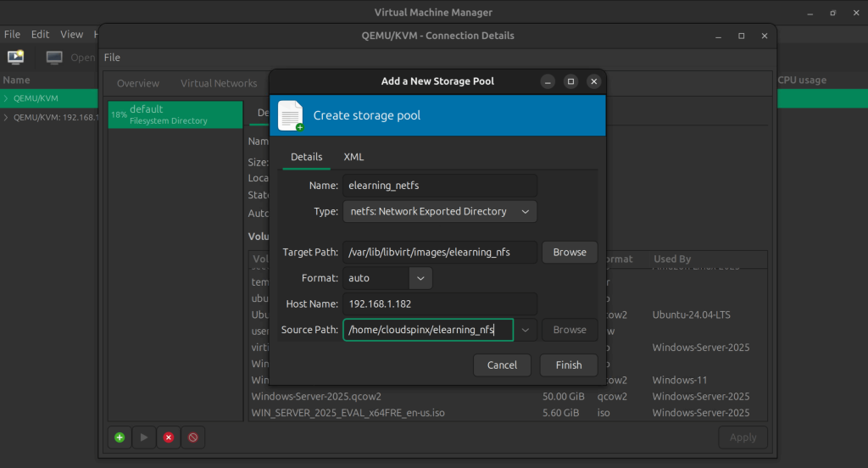Click the Create storage pool document icon
This screenshot has height=468, width=868.
pos(291,115)
